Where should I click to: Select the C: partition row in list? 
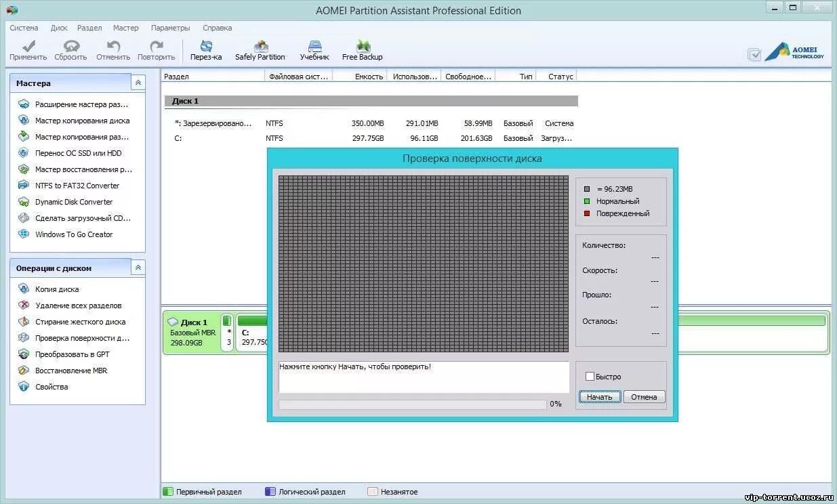[371, 138]
